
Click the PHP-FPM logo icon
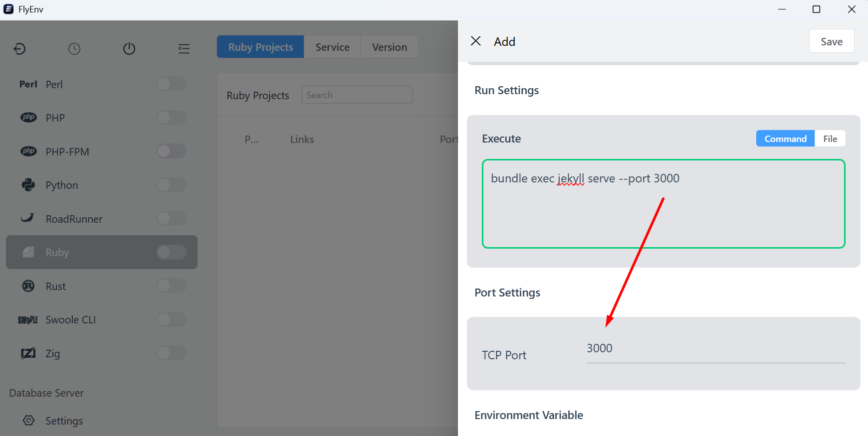coord(28,151)
